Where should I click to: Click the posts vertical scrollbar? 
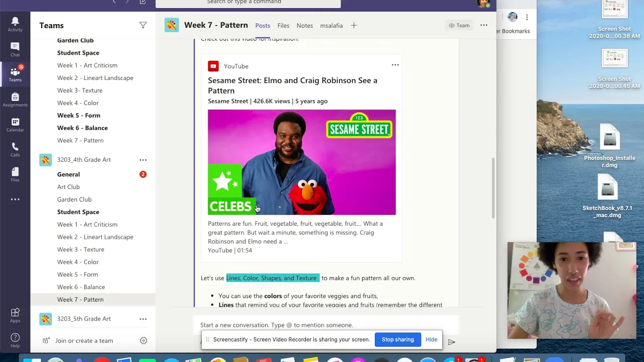493,188
